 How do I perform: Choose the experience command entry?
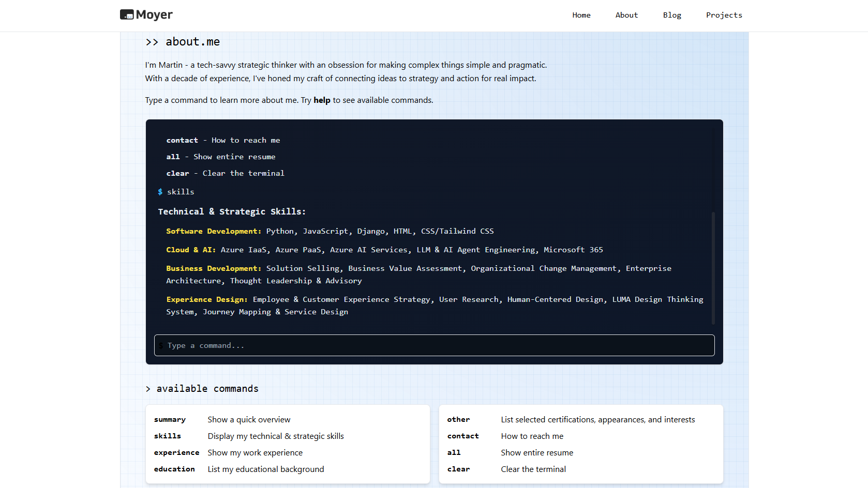[x=176, y=453]
